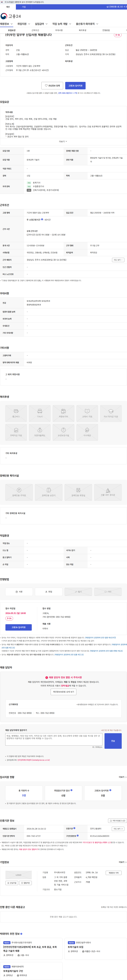127x980 pixels.
Task: Click the D-24 badge below deadline
Action: (x=9, y=618)
